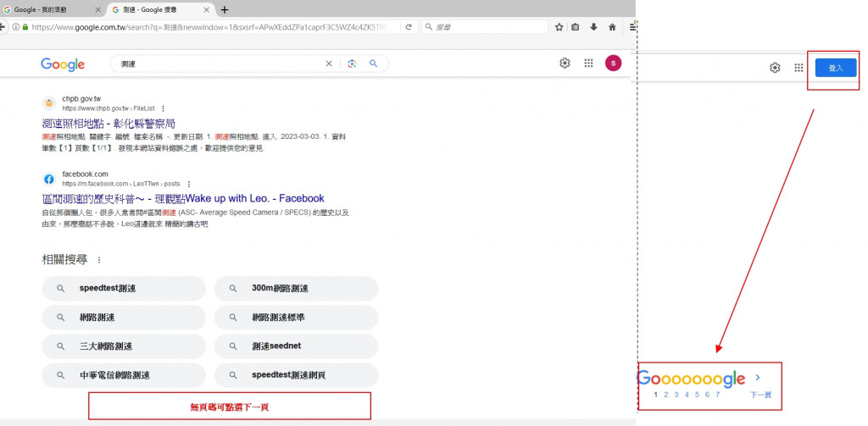Select the 測速 - Google 搜尋 tab
This screenshot has width=868, height=426.
click(160, 9)
